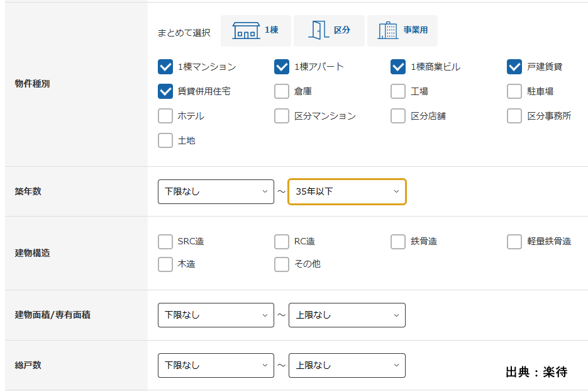Disable the 1棟商業ビル checkbox

click(398, 67)
